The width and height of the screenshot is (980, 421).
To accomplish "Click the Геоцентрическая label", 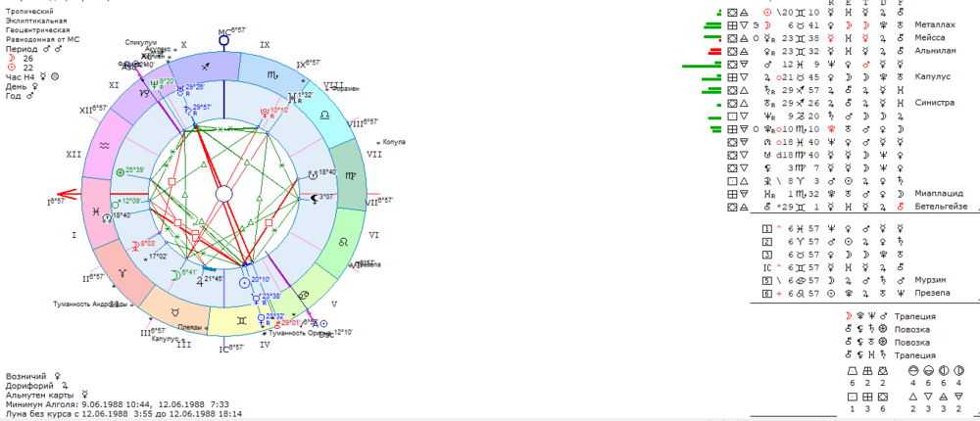I will [37, 30].
